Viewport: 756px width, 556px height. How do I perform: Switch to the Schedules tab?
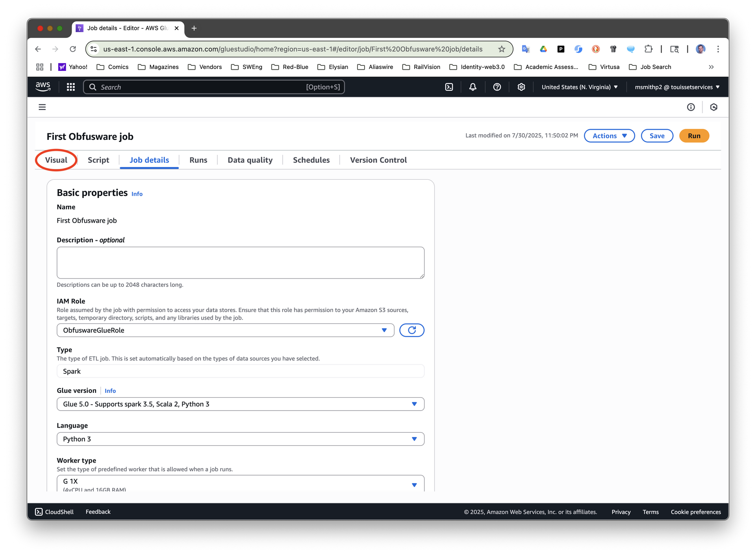(x=311, y=160)
